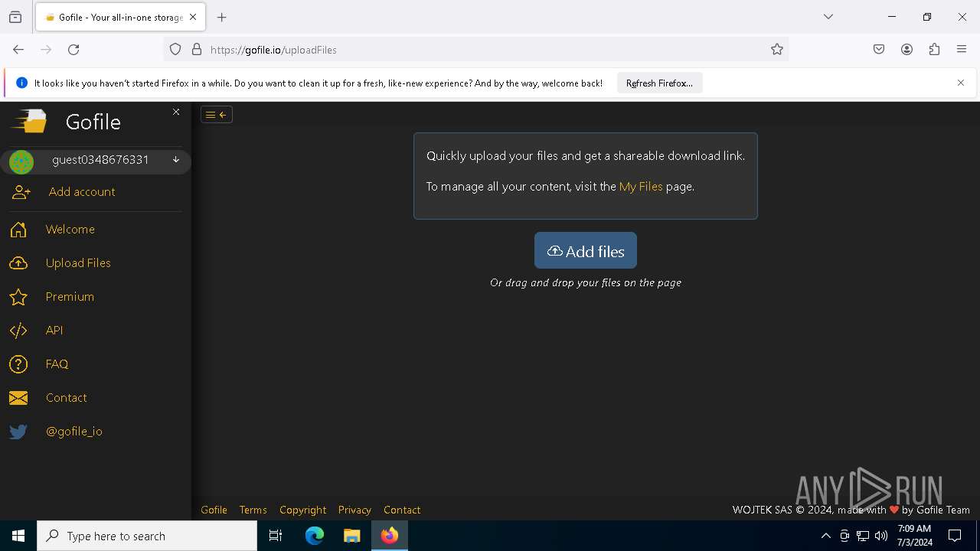Bookmark this page with star icon
The height and width of the screenshot is (551, 980).
777,50
